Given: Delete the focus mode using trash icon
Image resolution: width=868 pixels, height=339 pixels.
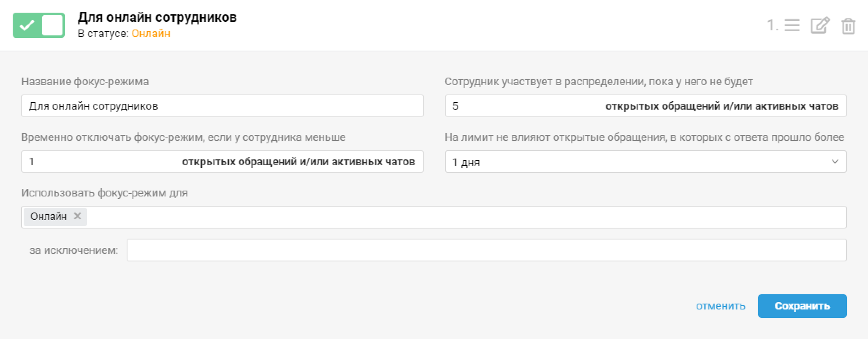Looking at the screenshot, I should point(848,26).
